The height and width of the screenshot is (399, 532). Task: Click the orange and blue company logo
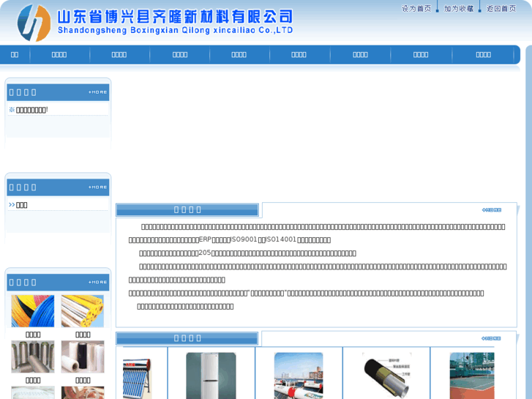[34, 23]
